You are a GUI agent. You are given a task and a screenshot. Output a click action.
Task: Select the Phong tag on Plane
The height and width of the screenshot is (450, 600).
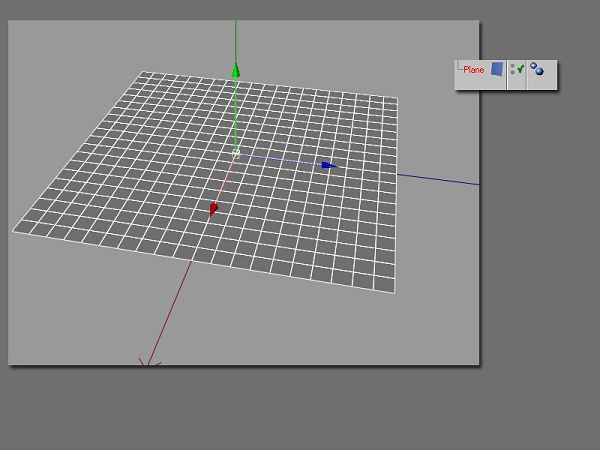coord(537,69)
